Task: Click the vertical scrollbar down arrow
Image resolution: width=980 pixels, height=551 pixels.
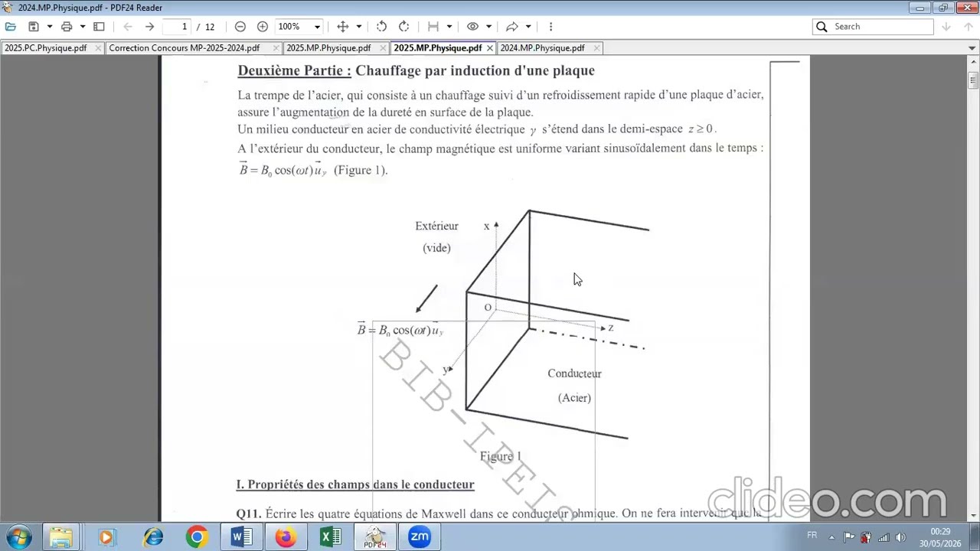Action: click(973, 516)
